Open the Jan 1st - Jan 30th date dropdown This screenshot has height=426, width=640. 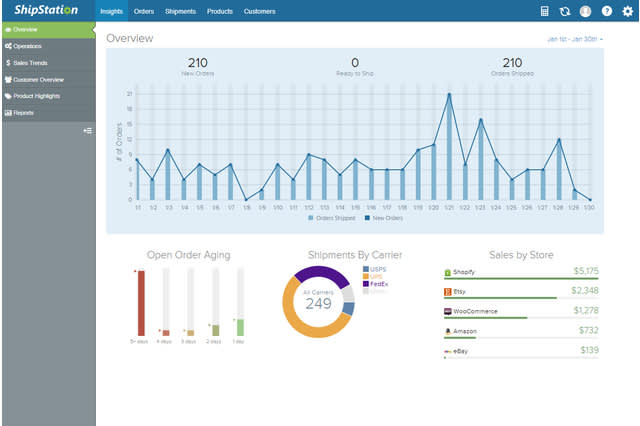click(x=575, y=39)
